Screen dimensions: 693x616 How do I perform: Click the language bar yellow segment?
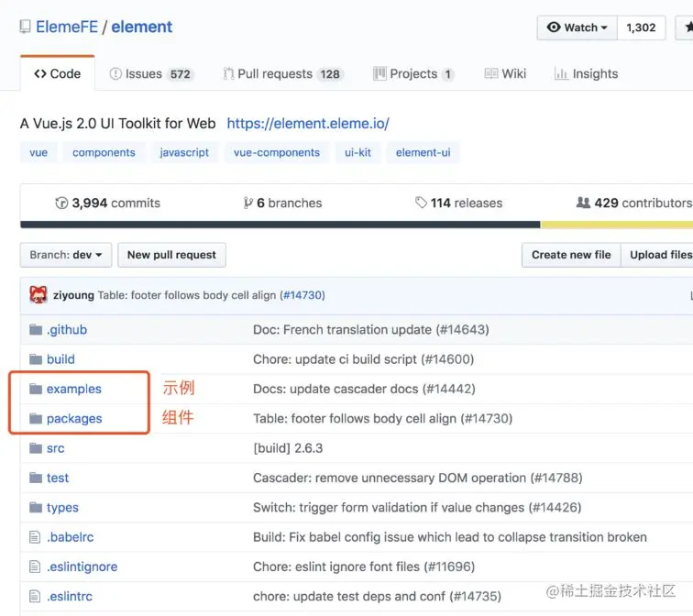[617, 225]
